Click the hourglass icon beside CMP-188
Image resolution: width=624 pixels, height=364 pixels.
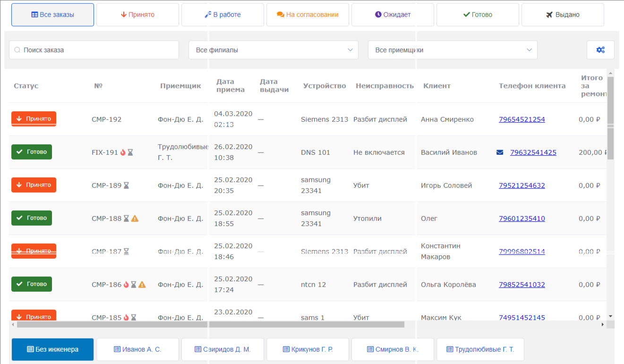pyautogui.click(x=126, y=219)
